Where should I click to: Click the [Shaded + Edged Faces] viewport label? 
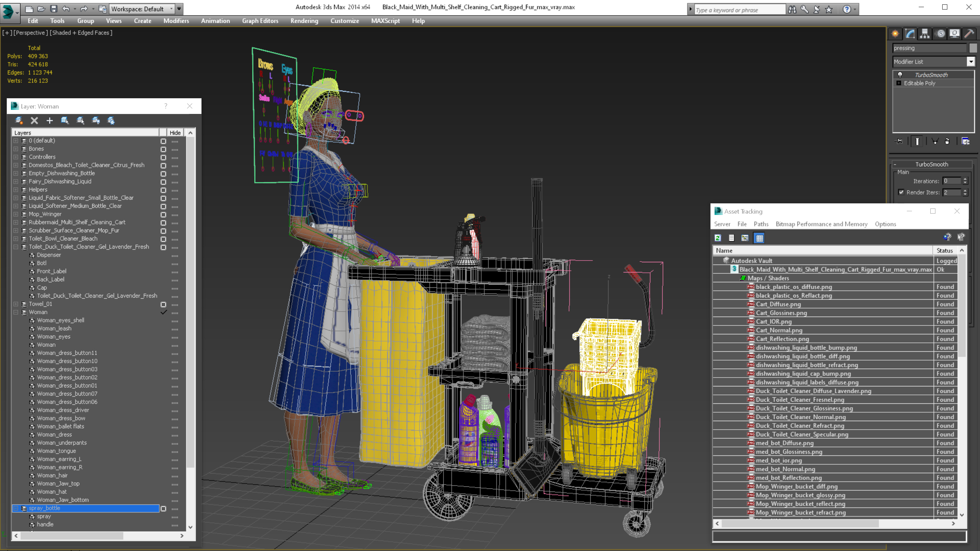coord(81,33)
